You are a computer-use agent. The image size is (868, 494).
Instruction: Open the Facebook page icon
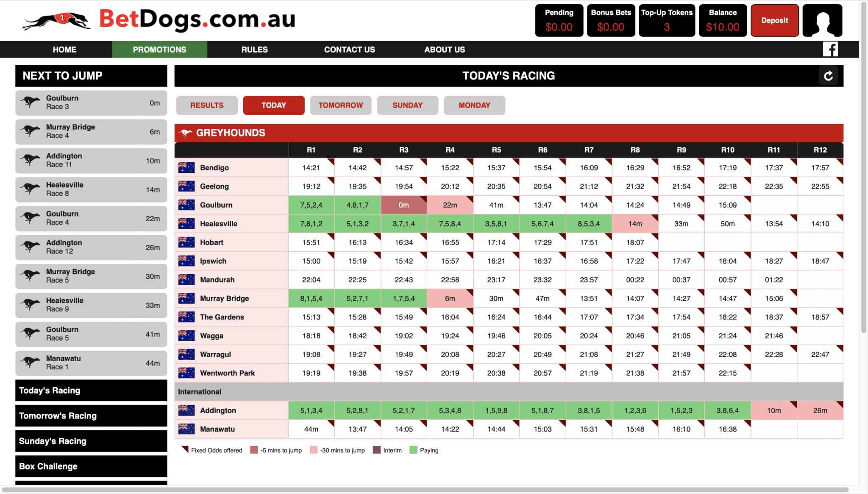(830, 50)
